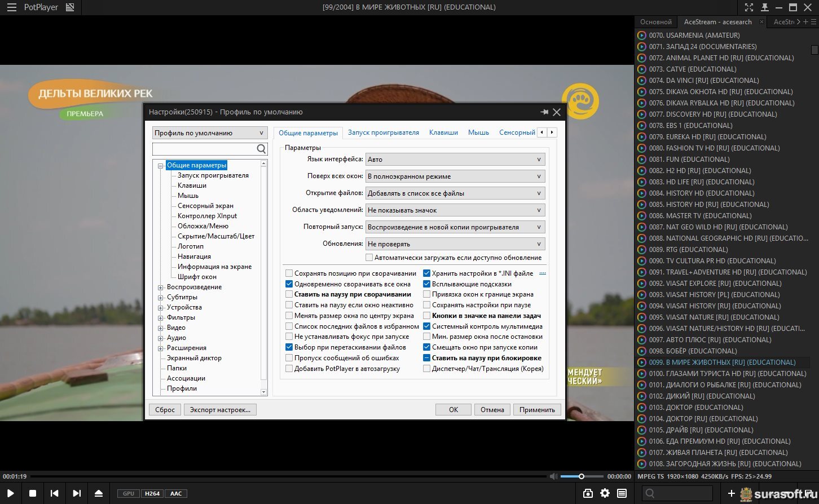819x504 pixels.
Task: Pin player window always on top
Action: click(x=765, y=7)
